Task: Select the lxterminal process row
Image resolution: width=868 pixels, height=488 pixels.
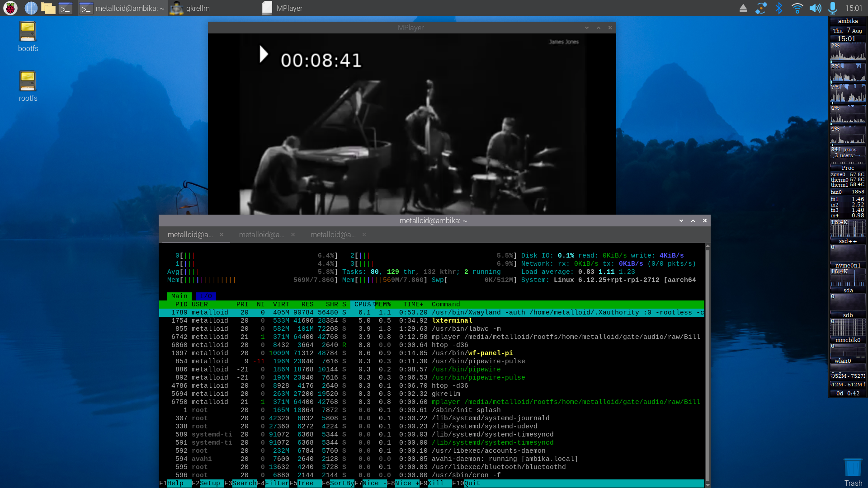Action: pyautogui.click(x=431, y=320)
